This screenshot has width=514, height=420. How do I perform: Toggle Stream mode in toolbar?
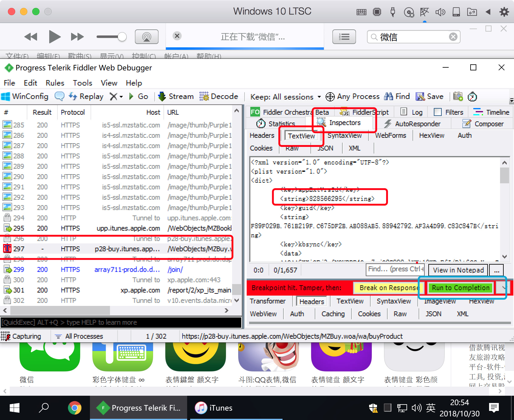[x=176, y=97]
